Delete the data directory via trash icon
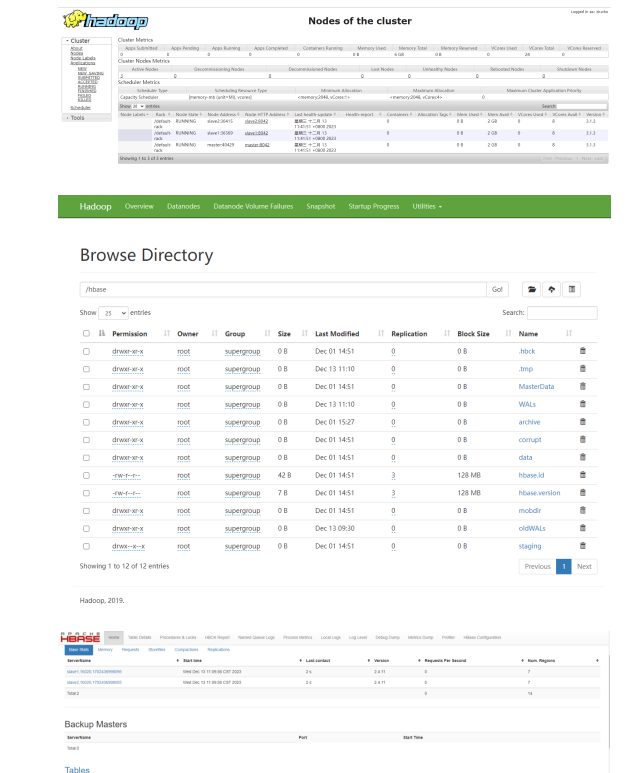The image size is (628, 773). (583, 457)
